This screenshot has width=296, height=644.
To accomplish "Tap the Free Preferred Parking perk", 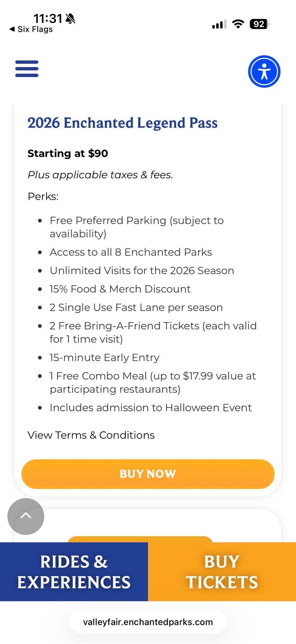I will (136, 227).
